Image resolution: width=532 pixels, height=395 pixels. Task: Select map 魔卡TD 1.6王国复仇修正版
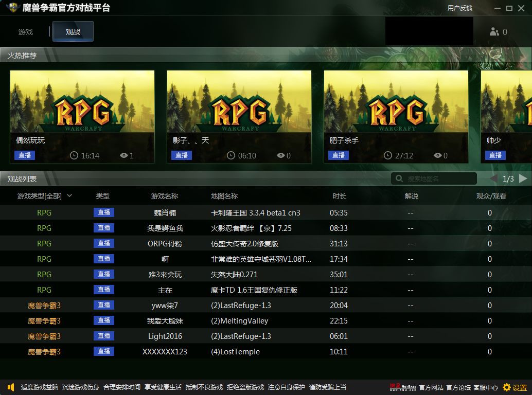[254, 290]
